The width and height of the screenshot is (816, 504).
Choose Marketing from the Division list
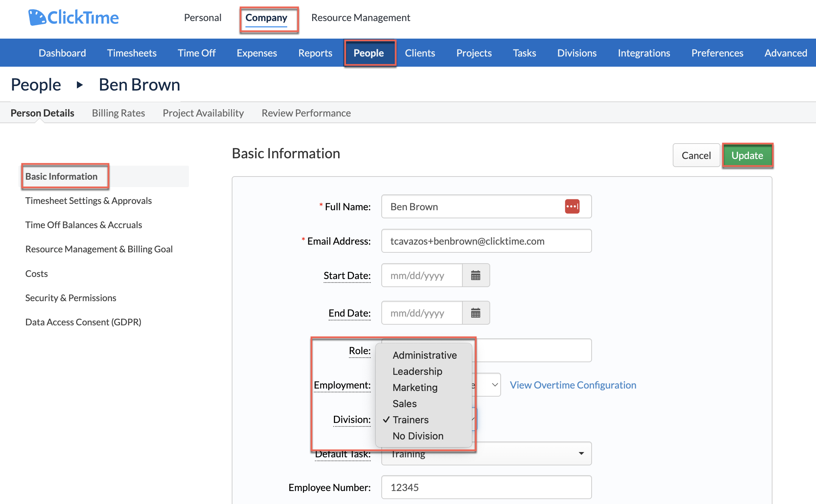(424, 387)
